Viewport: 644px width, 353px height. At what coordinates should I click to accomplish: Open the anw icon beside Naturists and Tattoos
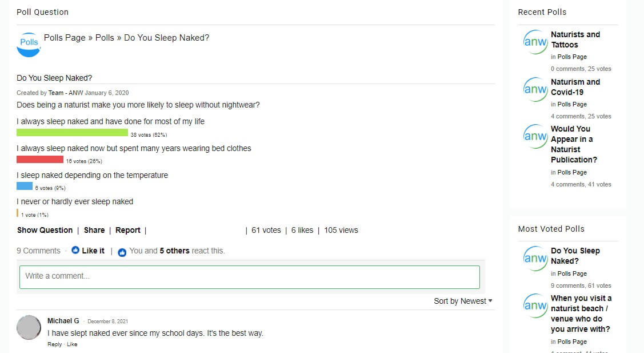[535, 42]
